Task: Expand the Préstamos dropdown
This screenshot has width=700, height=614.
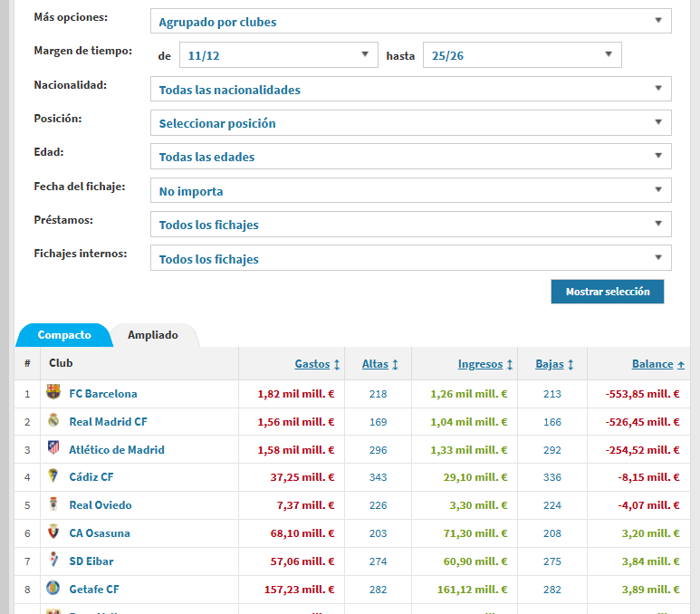Action: [x=411, y=225]
